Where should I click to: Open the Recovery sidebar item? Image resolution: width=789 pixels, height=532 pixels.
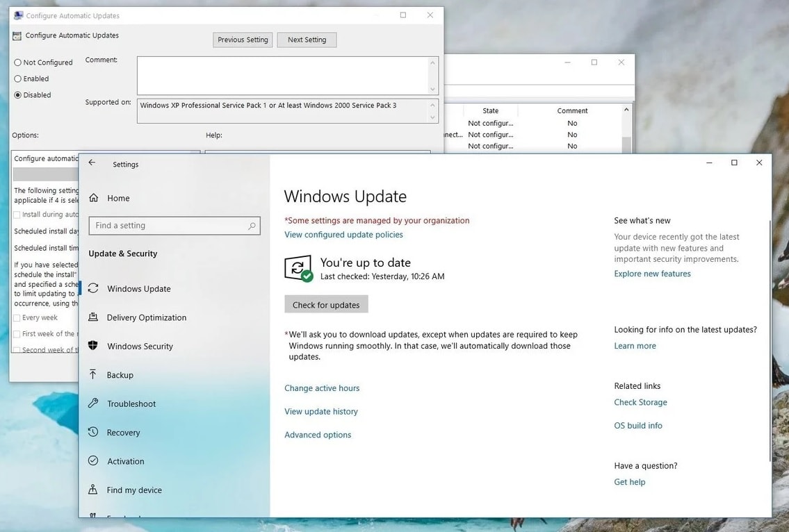(174, 433)
